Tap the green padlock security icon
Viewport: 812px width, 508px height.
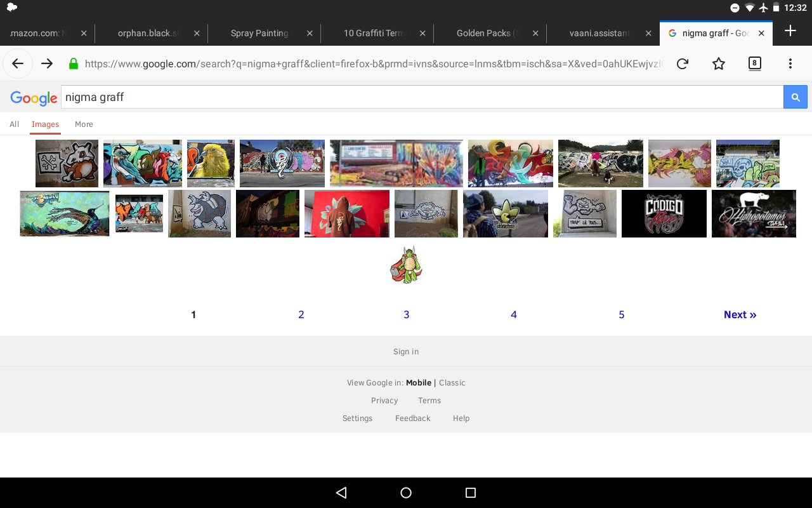(x=74, y=63)
